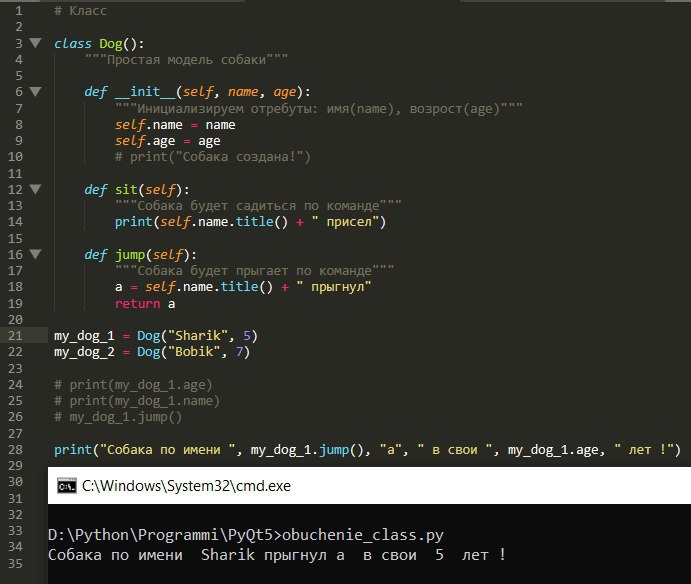
Task: Click the cmd.exe window icon
Action: (x=67, y=486)
